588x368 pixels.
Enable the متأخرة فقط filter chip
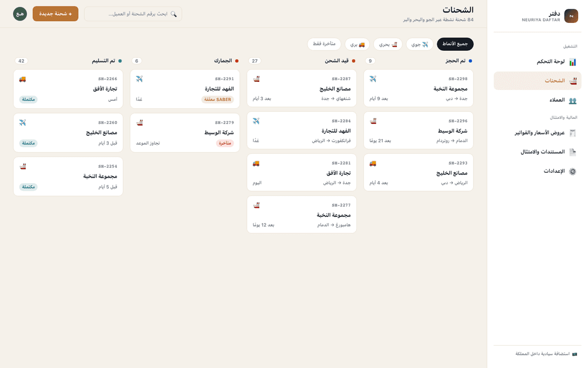tap(324, 44)
